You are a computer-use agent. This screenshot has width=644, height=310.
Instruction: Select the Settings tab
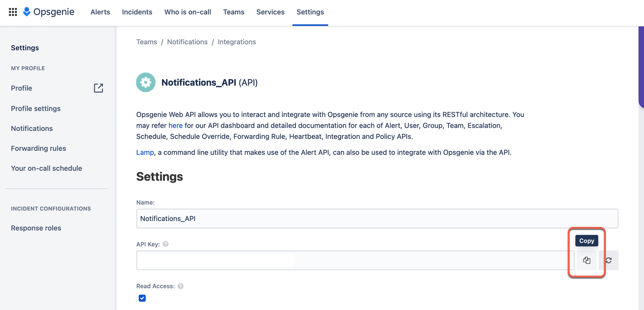(310, 12)
